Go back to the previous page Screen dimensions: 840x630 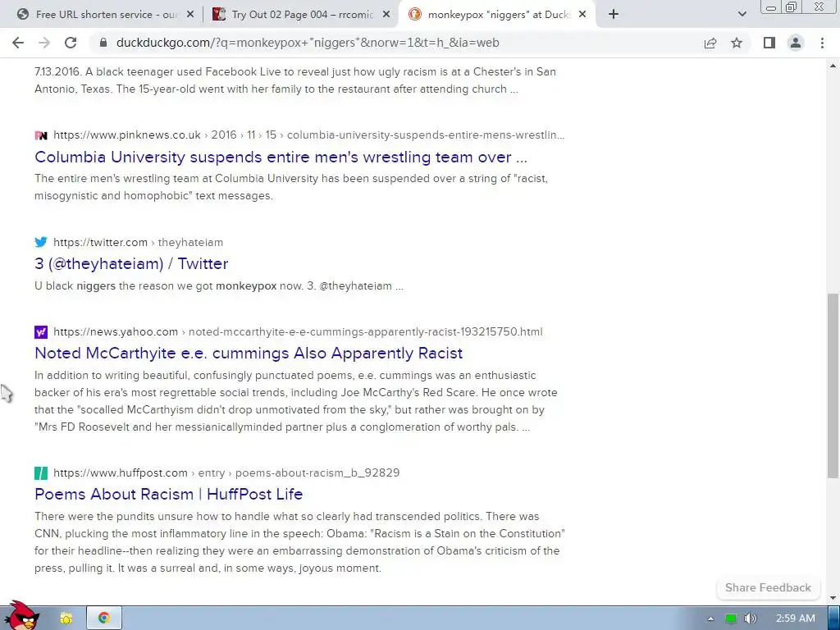point(18,43)
